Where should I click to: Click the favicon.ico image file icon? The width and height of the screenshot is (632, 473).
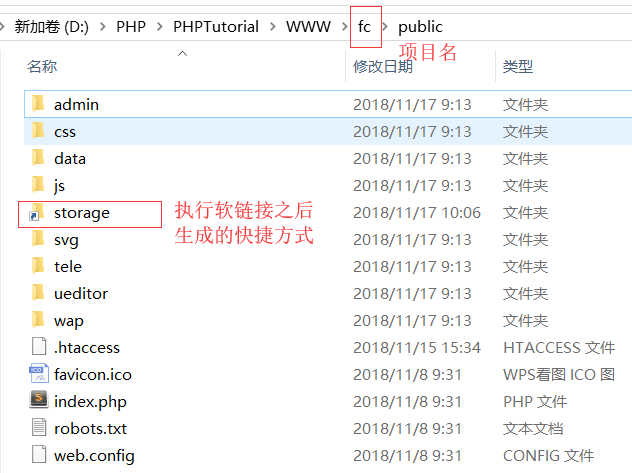point(39,374)
